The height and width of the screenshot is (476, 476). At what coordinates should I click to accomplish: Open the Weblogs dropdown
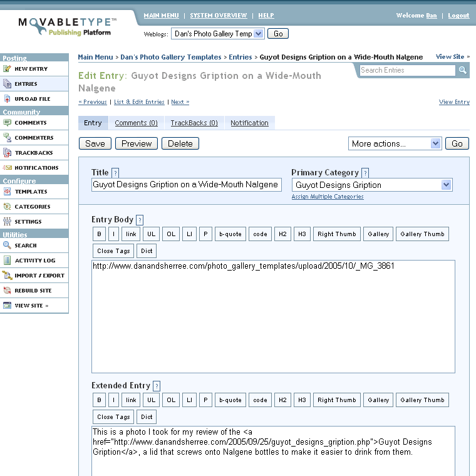coord(218,34)
